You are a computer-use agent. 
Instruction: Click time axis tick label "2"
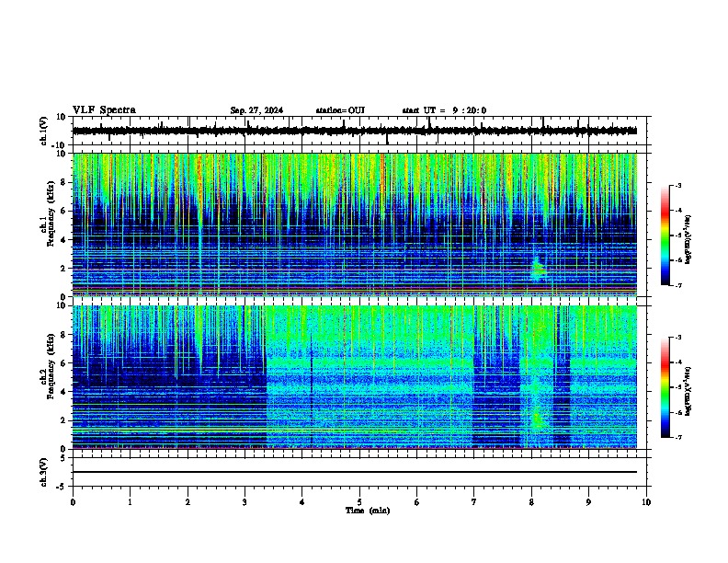click(x=188, y=502)
